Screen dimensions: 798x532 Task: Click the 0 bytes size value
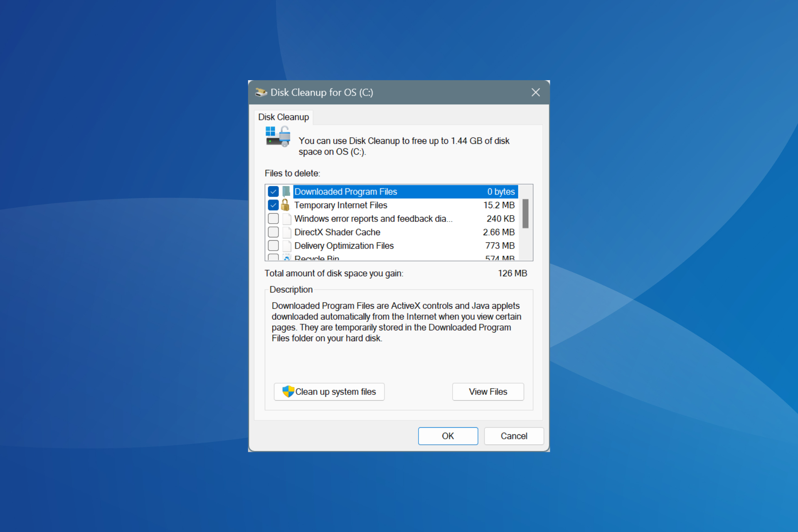click(501, 192)
